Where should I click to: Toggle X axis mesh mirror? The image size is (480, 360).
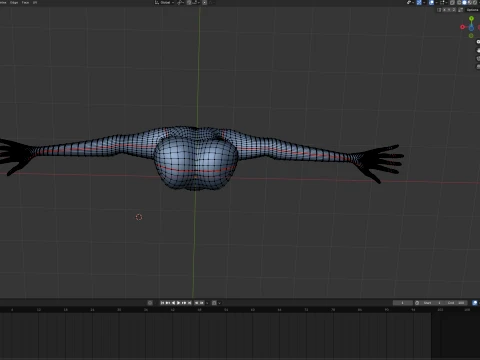click(x=444, y=10)
